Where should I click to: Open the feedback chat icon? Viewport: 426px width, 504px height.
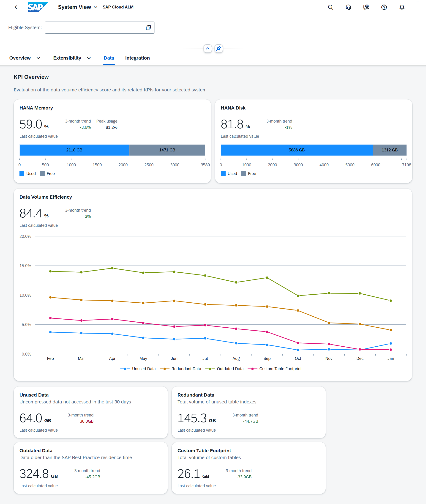pos(366,7)
